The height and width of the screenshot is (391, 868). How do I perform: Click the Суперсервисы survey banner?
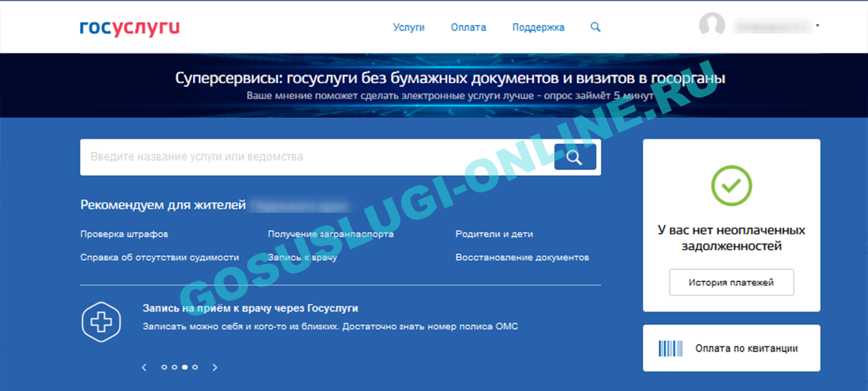pyautogui.click(x=434, y=85)
